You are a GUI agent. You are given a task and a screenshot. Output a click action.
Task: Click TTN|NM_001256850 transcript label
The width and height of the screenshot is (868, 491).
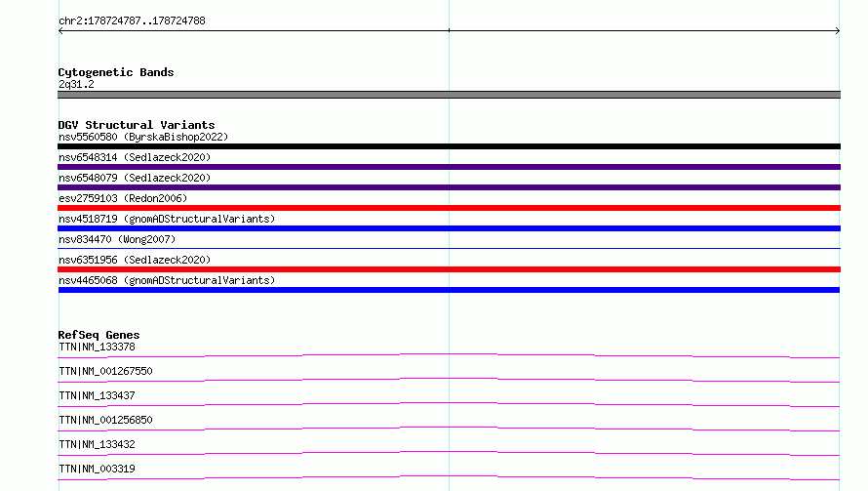point(105,420)
